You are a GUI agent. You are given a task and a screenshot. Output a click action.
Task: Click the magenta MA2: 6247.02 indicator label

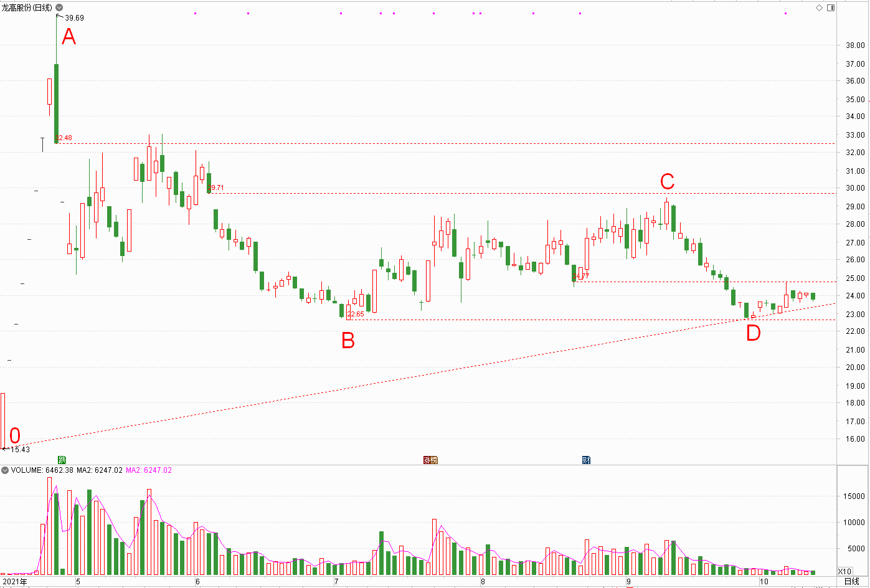(x=149, y=470)
